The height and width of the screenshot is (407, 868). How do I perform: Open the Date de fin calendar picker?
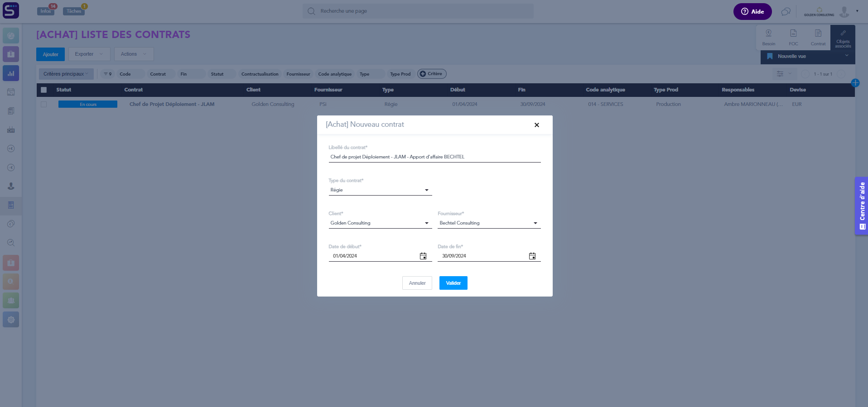point(532,256)
